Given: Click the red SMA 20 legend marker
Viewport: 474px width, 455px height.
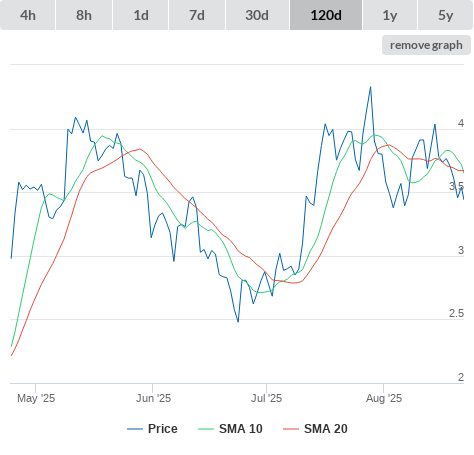Looking at the screenshot, I should [291, 429].
